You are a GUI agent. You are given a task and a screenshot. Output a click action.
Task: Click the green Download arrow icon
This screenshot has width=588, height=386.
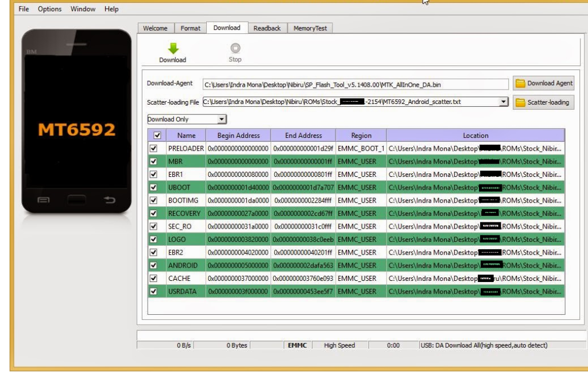173,48
